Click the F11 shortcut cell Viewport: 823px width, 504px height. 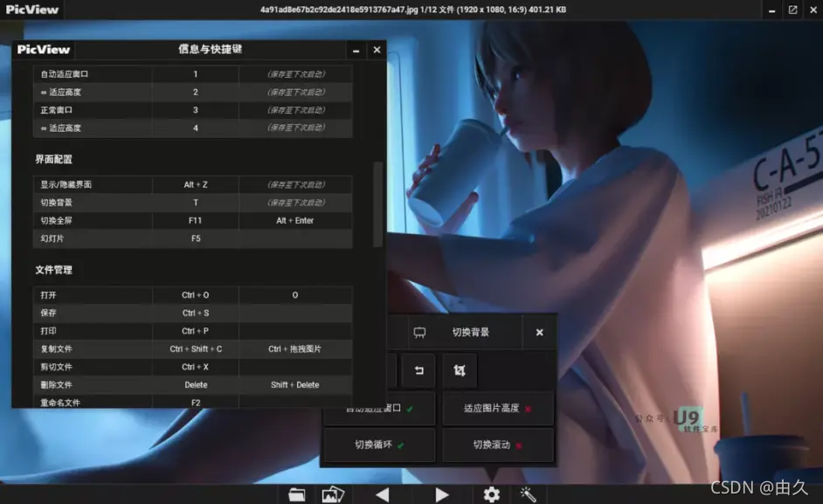[x=195, y=220]
